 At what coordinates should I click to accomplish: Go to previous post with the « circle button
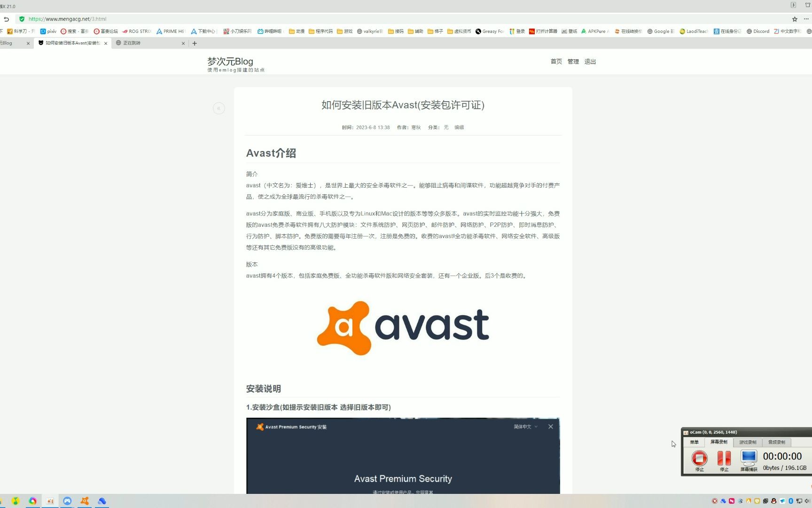coord(219,108)
